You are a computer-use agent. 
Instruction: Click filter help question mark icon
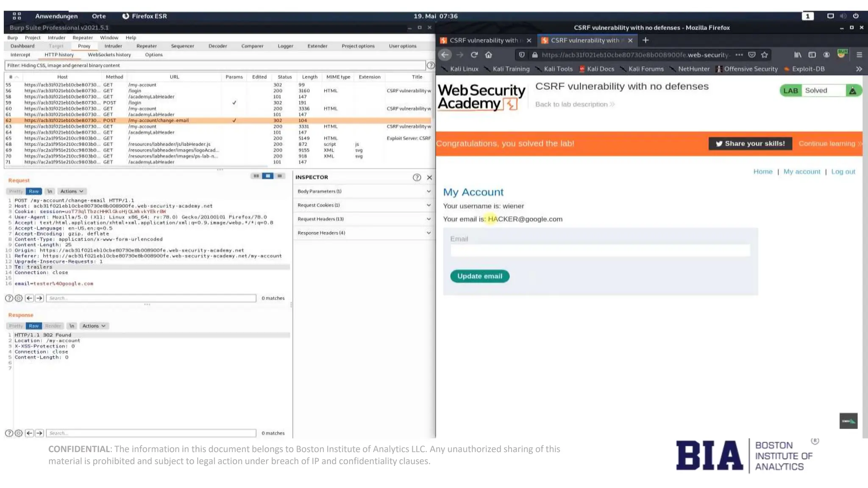point(431,66)
